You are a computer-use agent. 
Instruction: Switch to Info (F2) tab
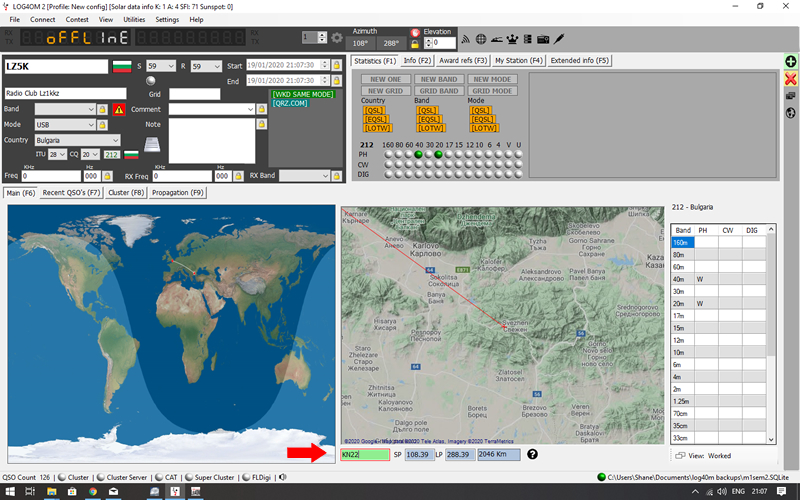(x=417, y=60)
